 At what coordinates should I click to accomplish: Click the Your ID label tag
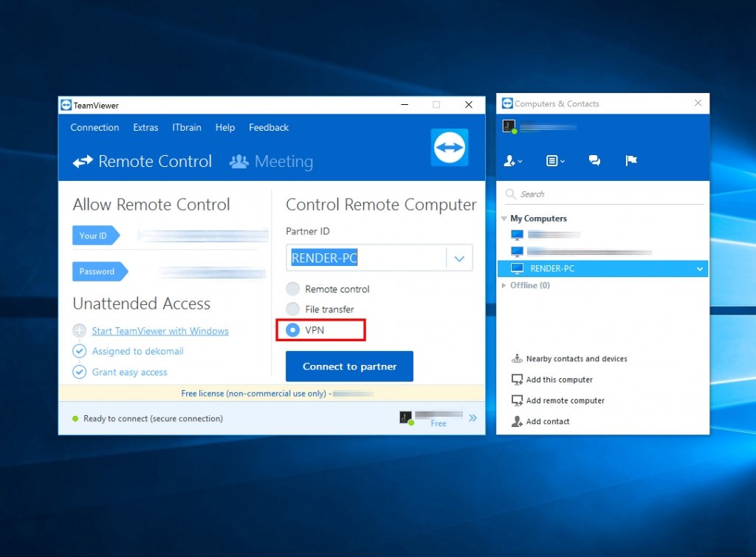(x=95, y=236)
